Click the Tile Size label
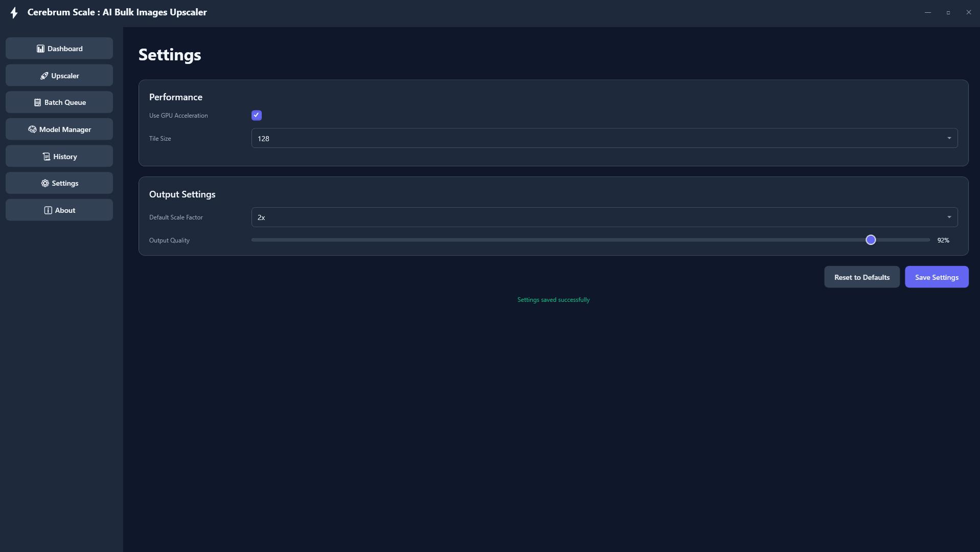Viewport: 980px width, 552px height. pyautogui.click(x=160, y=139)
